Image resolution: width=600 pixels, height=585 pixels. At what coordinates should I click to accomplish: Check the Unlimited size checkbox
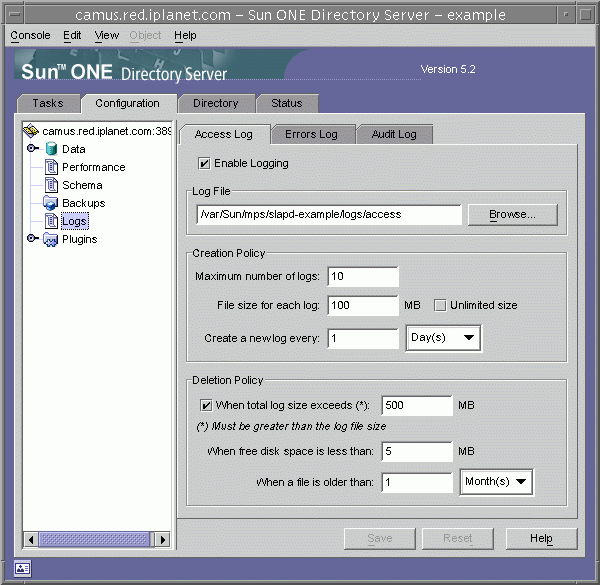(x=440, y=305)
